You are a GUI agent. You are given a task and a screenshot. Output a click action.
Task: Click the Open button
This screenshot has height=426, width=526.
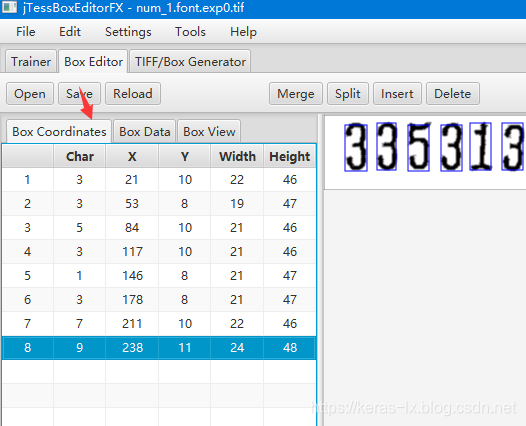30,94
